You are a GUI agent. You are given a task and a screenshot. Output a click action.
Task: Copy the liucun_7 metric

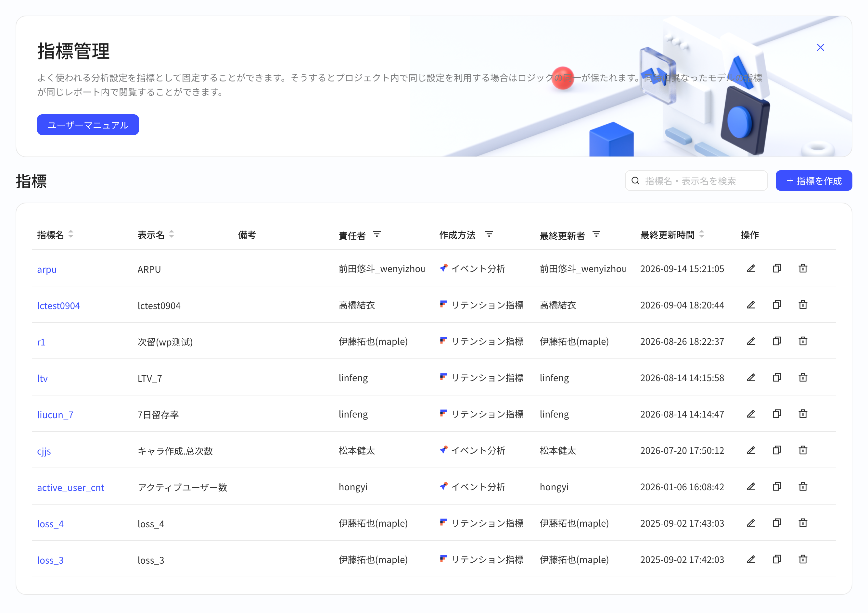(x=777, y=414)
